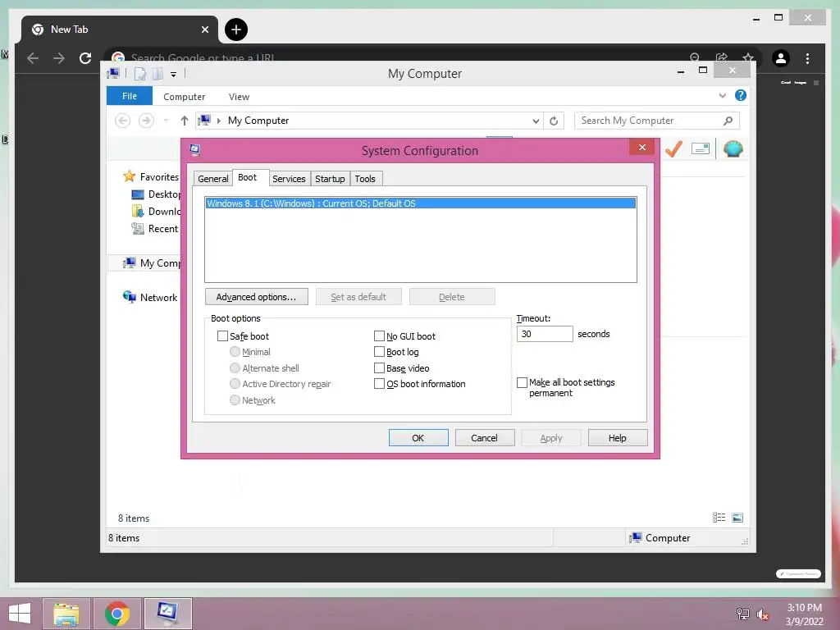The width and height of the screenshot is (840, 630).
Task: Open Google Chrome from the taskbar
Action: 117,614
